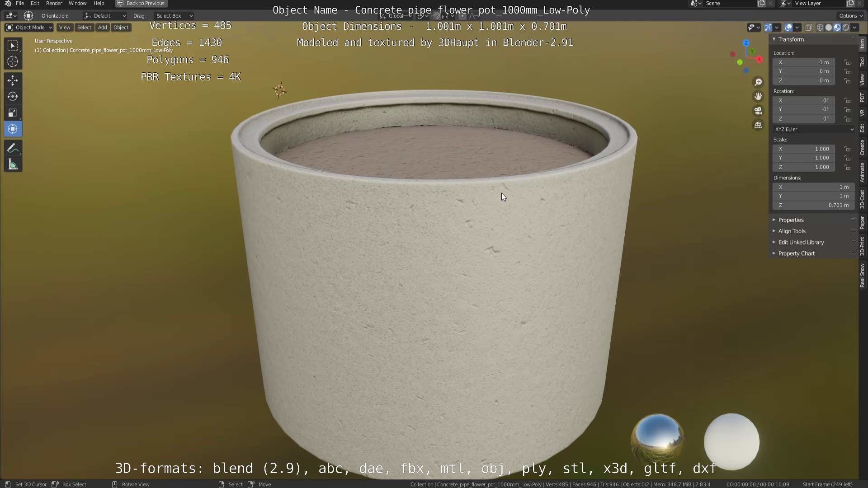The height and width of the screenshot is (488, 868).
Task: Select the Transform tool
Action: 13,129
